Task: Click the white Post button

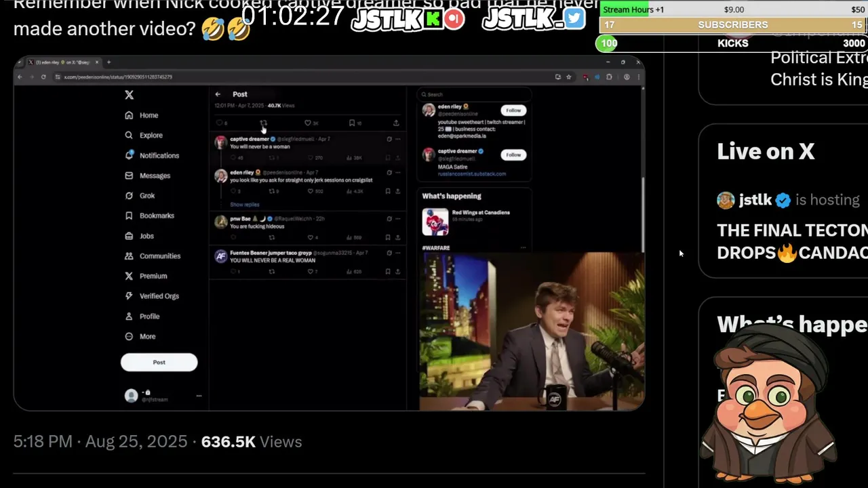Action: 159,362
